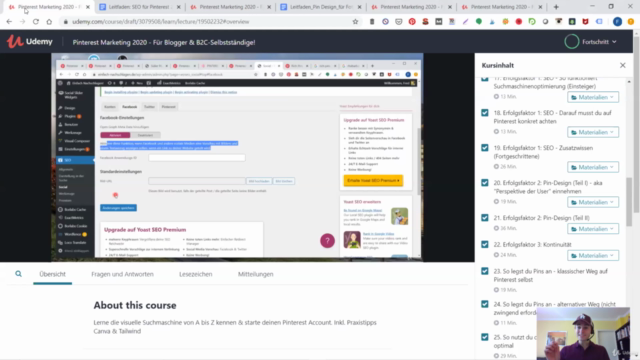Open lecture 23 'So legst du Pins an'

pyautogui.click(x=551, y=276)
